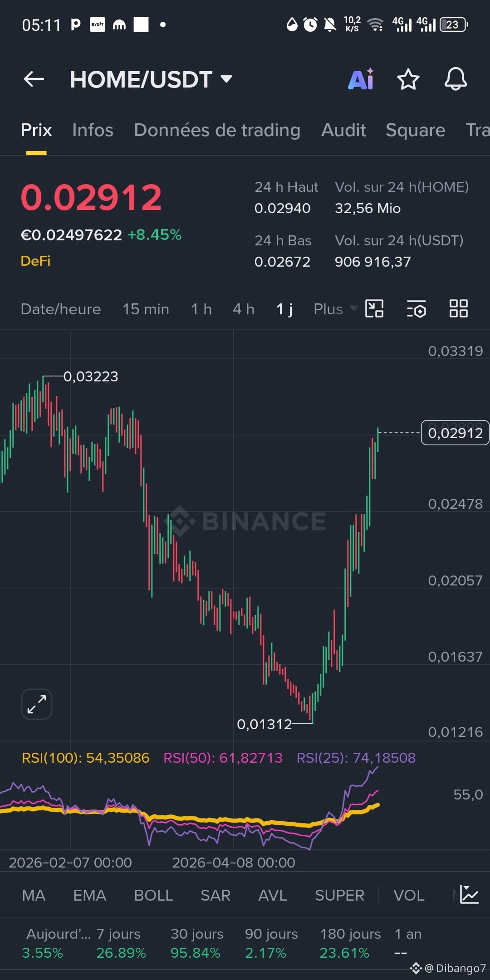Tap the 24 h Bas value 0.02672
This screenshot has height=980, width=490.
tap(282, 262)
